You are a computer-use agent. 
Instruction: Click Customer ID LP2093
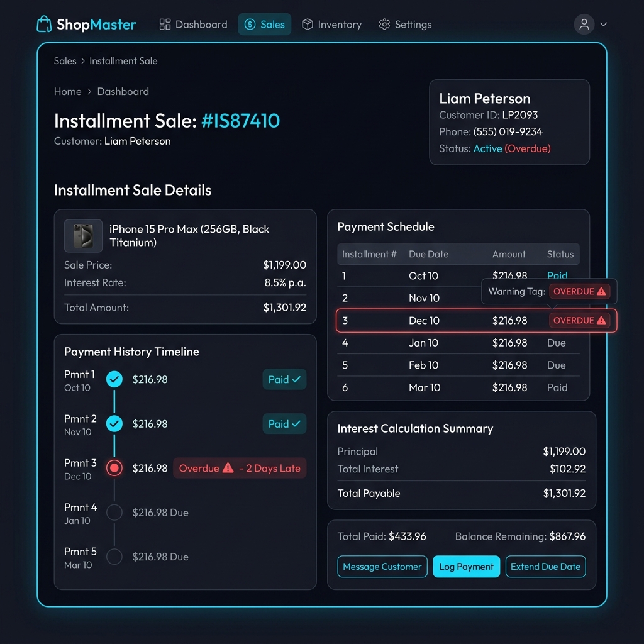point(519,115)
